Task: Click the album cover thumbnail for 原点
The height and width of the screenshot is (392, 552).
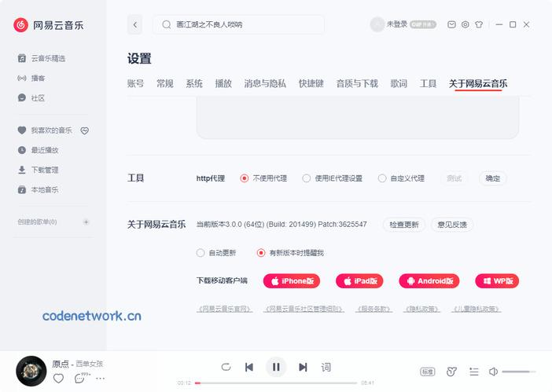Action: pos(31,371)
